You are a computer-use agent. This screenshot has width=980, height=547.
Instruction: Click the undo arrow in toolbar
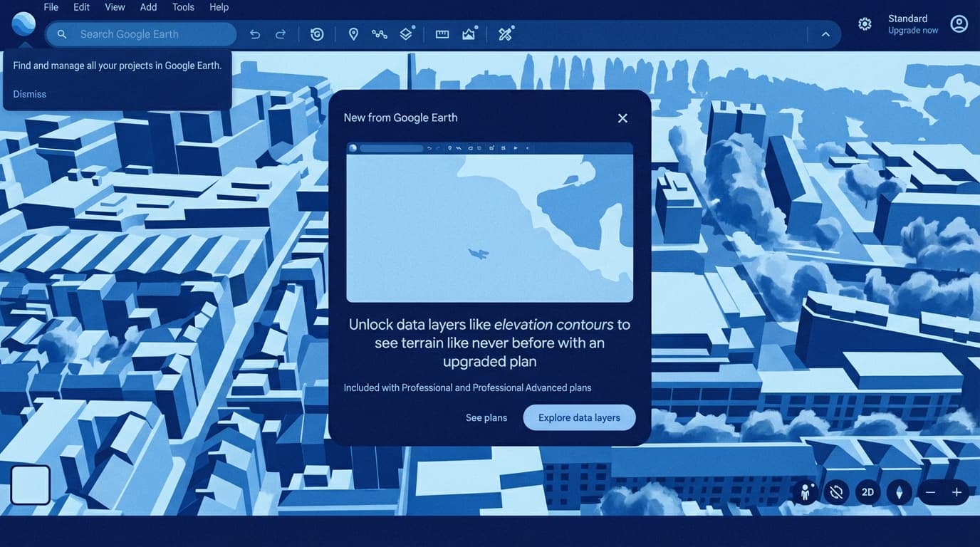[x=255, y=34]
